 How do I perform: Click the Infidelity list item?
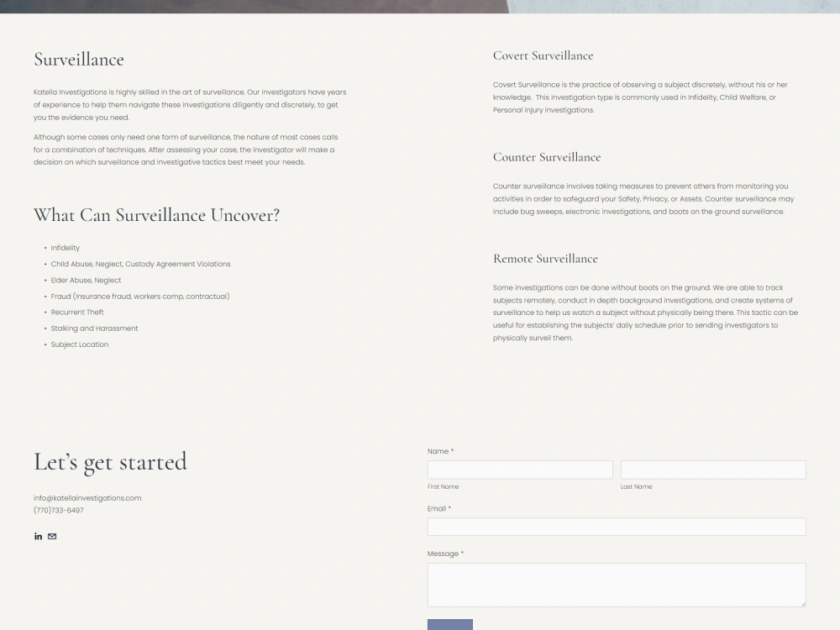[x=65, y=248]
